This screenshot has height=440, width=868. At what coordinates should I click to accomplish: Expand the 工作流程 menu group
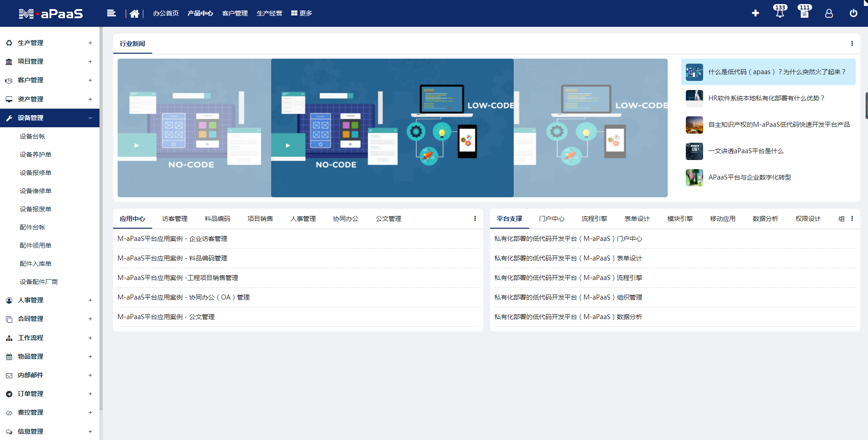(90, 338)
